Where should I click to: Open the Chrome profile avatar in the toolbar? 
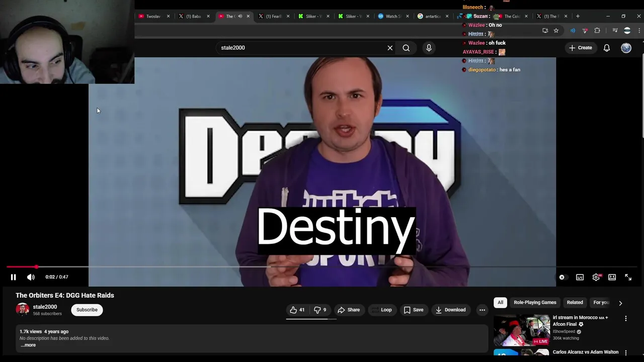[x=627, y=31]
